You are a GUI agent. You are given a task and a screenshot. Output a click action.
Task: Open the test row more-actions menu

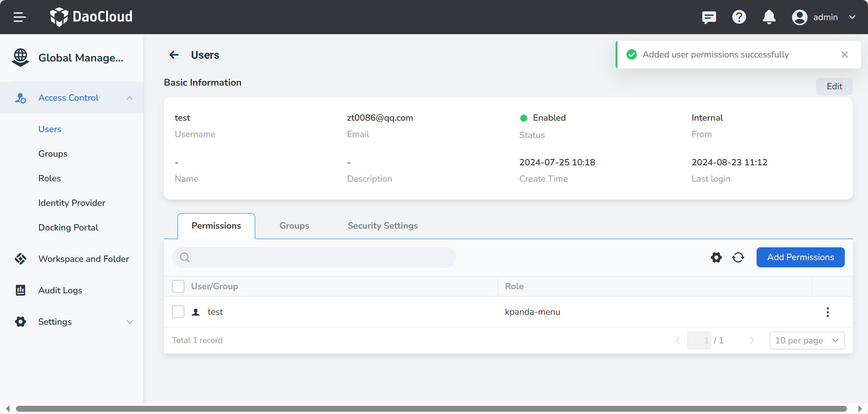[828, 312]
